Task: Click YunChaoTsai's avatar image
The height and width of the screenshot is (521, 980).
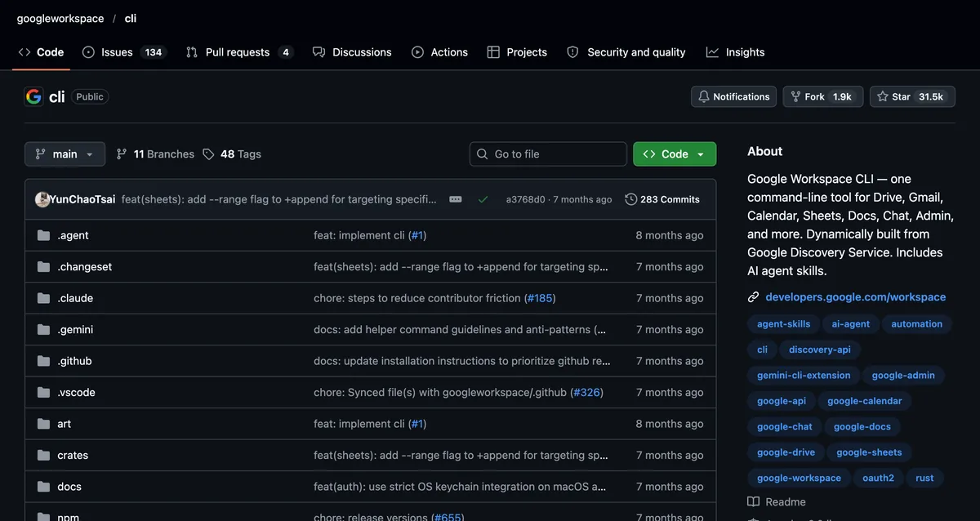Action: coord(42,199)
